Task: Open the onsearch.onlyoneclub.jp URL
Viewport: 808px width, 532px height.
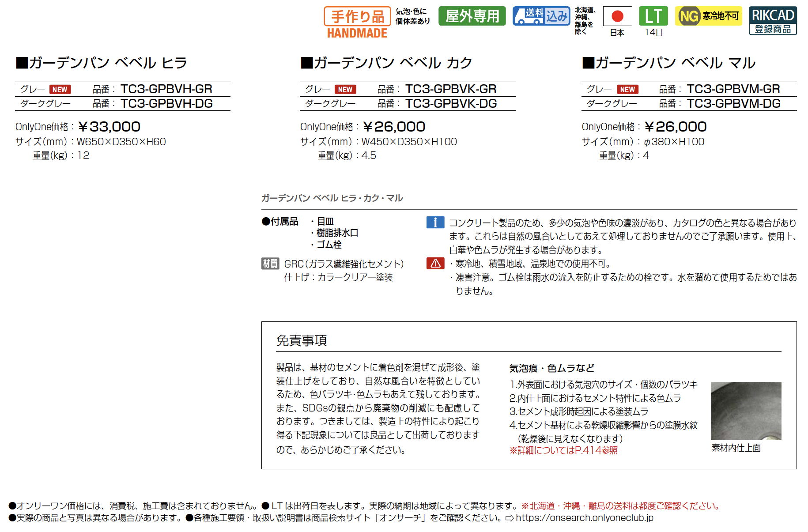Action: 585,518
